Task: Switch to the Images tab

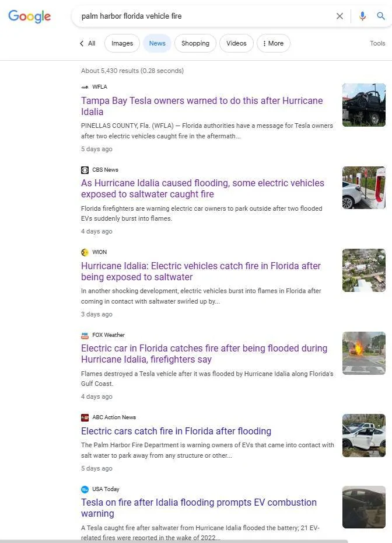Action: pos(122,43)
